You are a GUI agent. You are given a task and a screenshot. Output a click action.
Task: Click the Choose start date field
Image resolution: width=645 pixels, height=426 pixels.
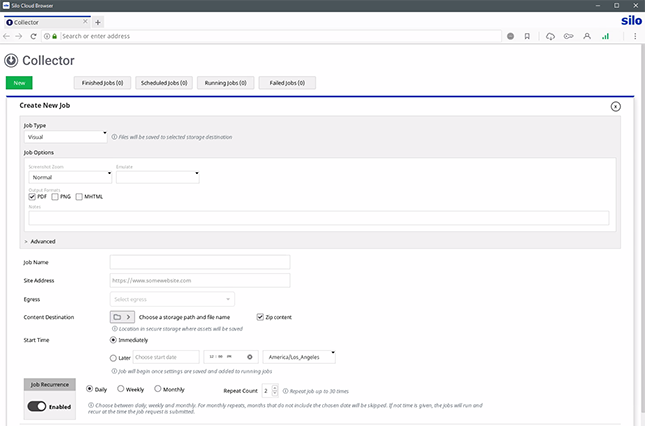[166, 357]
